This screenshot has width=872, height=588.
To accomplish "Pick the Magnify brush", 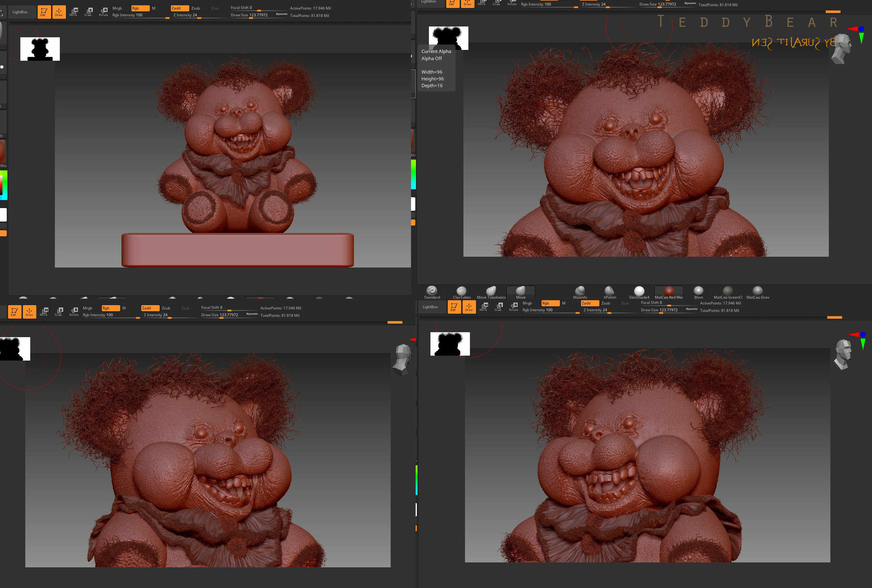I will [x=580, y=292].
